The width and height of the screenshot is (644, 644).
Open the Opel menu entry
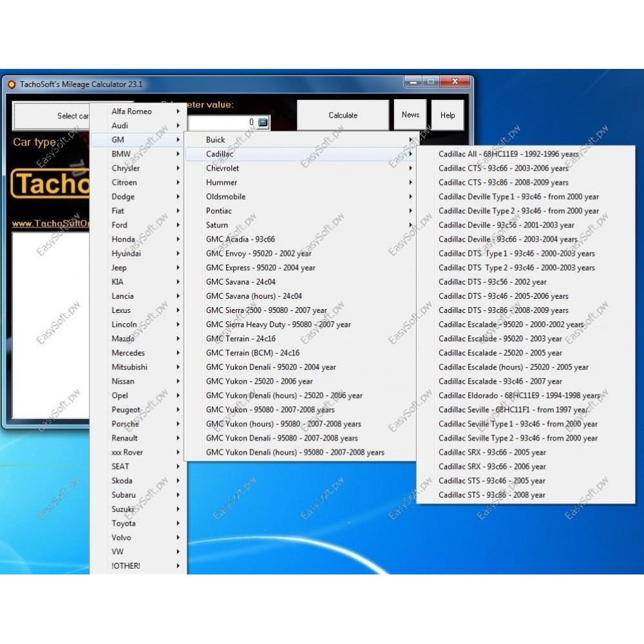[138, 395]
